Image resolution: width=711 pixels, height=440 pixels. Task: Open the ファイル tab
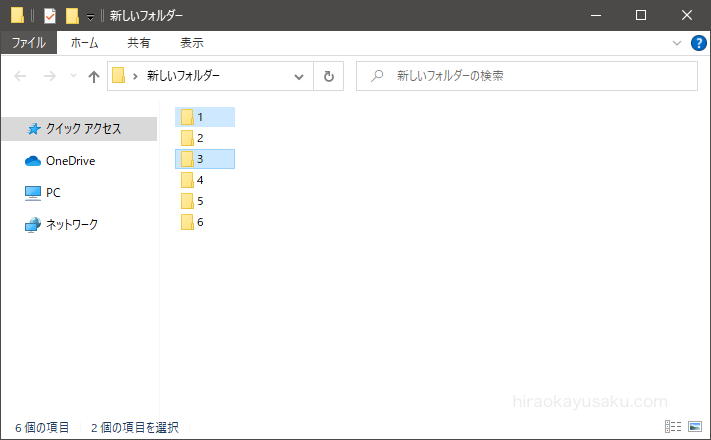(x=29, y=43)
